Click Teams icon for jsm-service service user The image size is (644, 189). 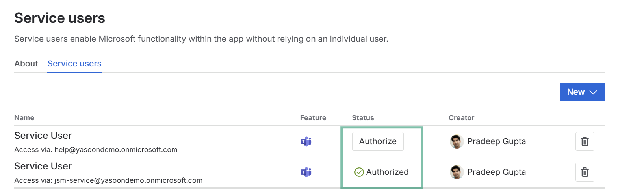(x=306, y=172)
